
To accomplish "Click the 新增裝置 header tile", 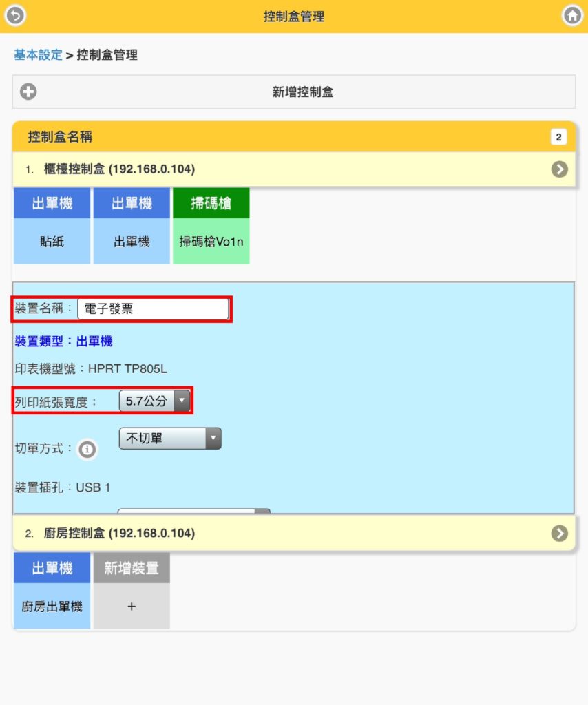I will (x=132, y=568).
